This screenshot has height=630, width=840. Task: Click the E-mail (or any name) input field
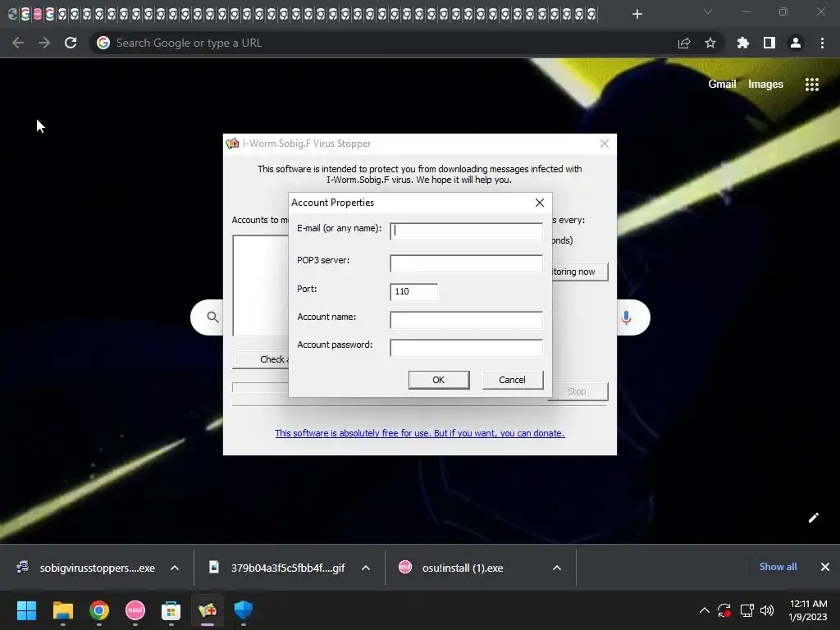(466, 231)
